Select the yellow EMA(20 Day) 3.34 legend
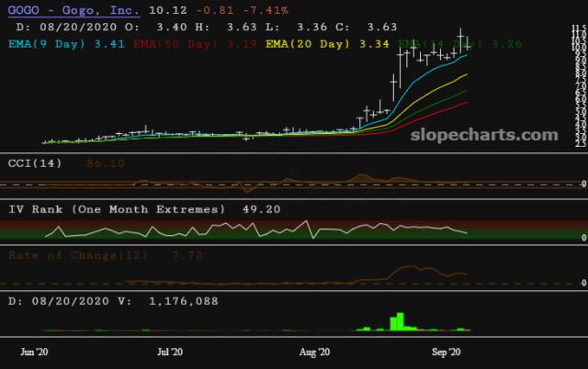 pyautogui.click(x=327, y=44)
